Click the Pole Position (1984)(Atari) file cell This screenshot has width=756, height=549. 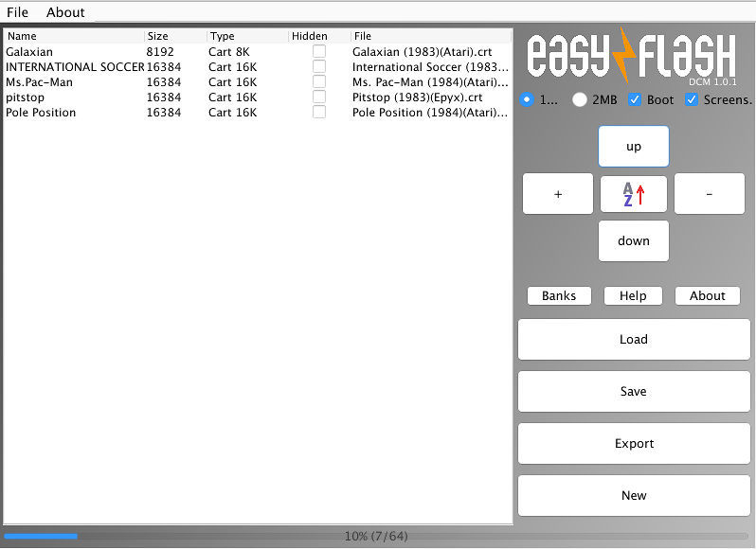[x=430, y=113]
